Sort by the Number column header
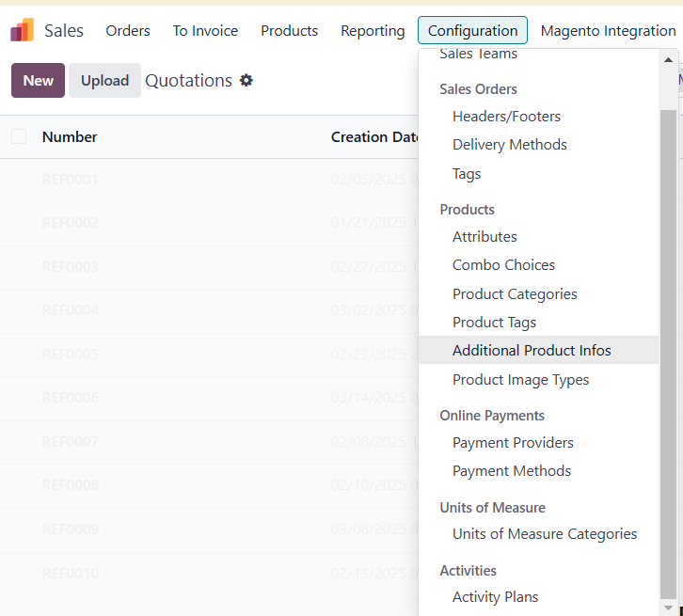Viewport: 683px width, 616px height. 70,137
